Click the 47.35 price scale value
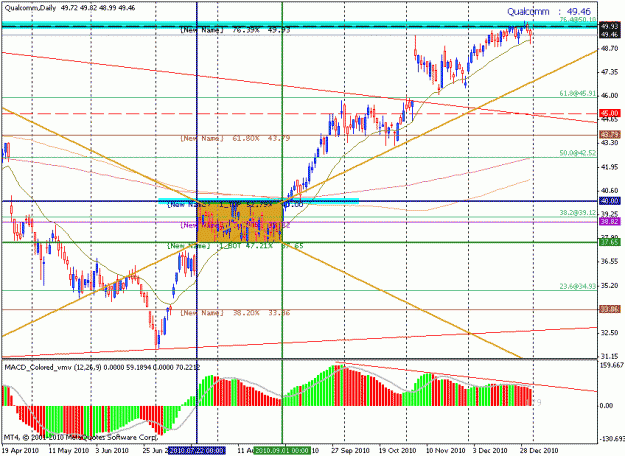The height and width of the screenshot is (456, 625). click(610, 72)
